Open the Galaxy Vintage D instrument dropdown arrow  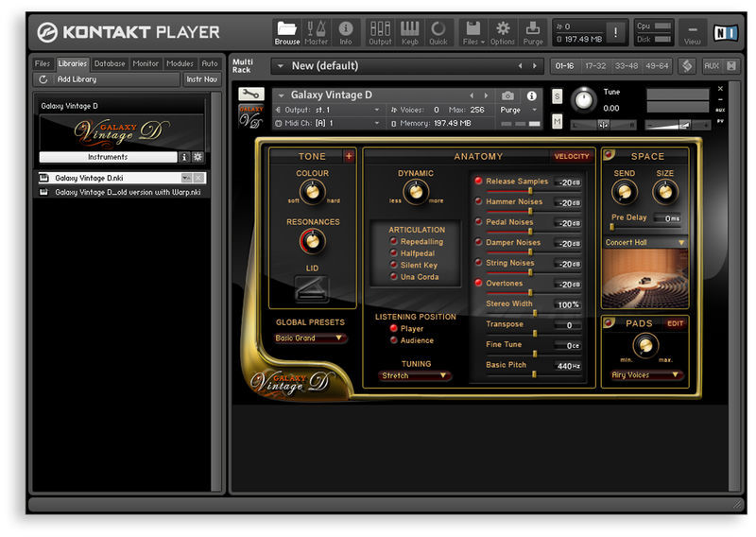coord(281,95)
